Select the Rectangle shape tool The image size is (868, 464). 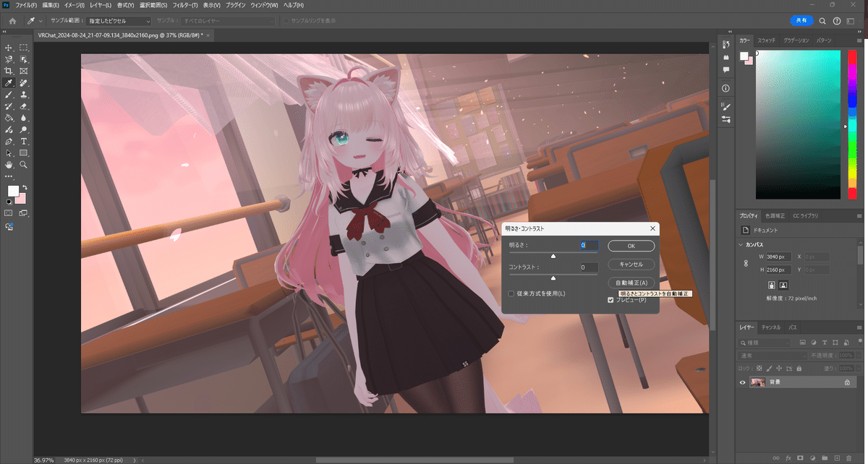(x=24, y=153)
